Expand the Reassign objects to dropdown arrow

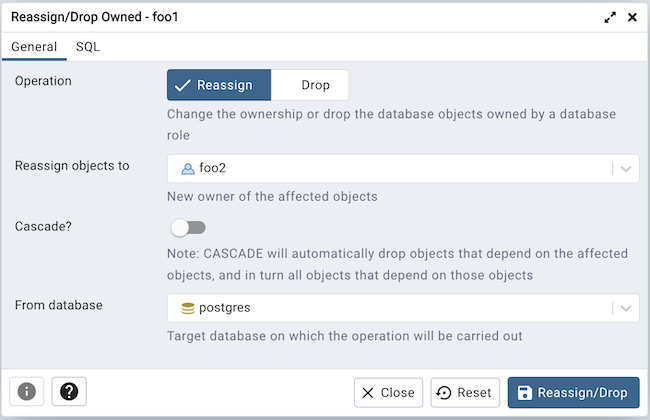(x=627, y=168)
